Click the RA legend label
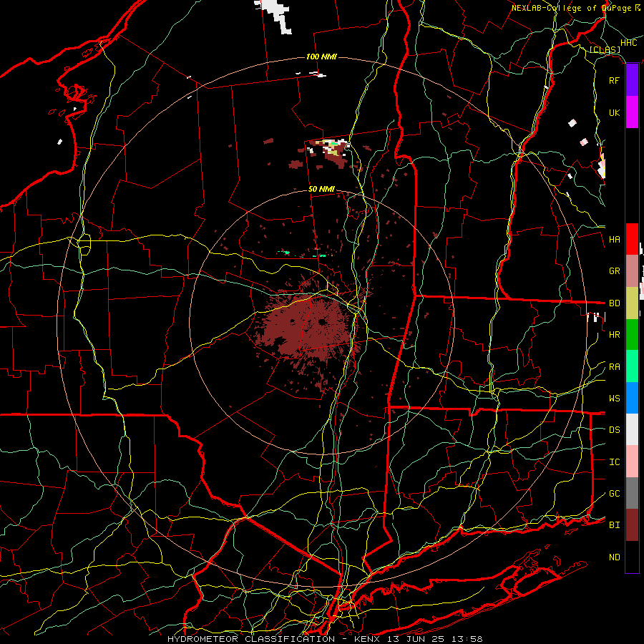 [x=615, y=367]
